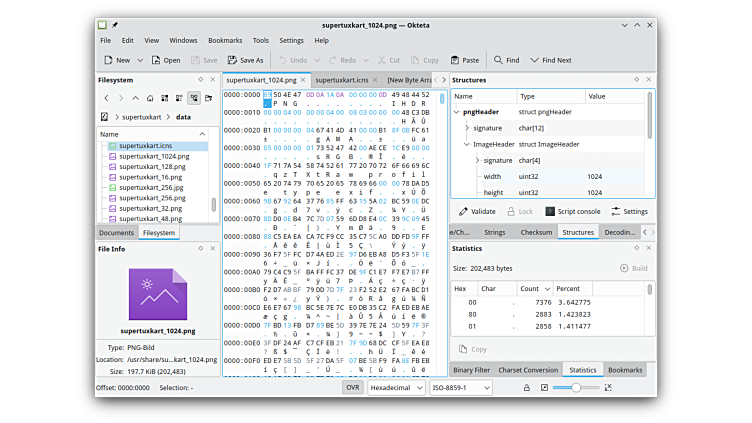The image size is (752, 423).
Task: Click the Validate pencil icon
Action: tap(464, 211)
